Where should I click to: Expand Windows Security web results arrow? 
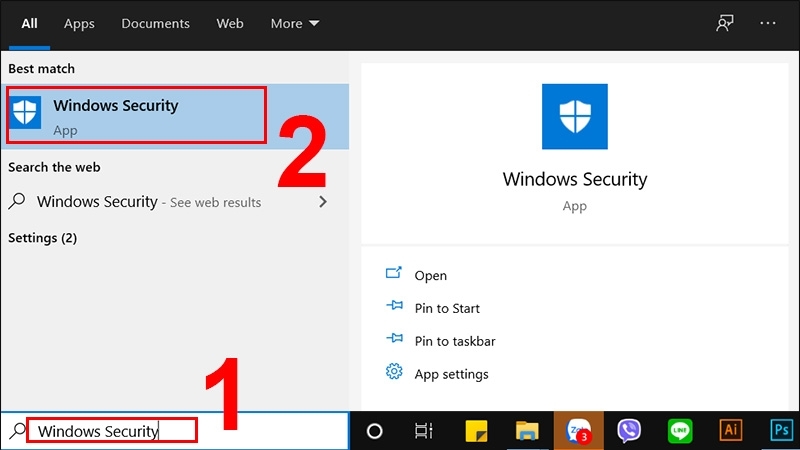point(322,202)
